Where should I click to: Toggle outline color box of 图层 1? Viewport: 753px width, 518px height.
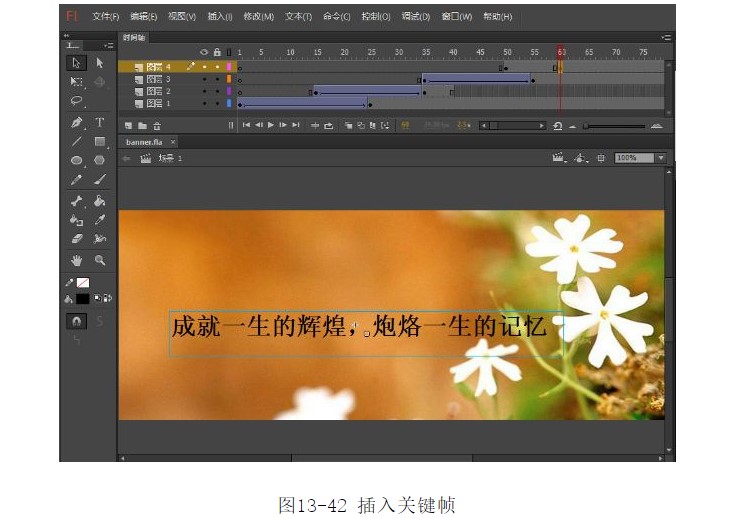229,103
